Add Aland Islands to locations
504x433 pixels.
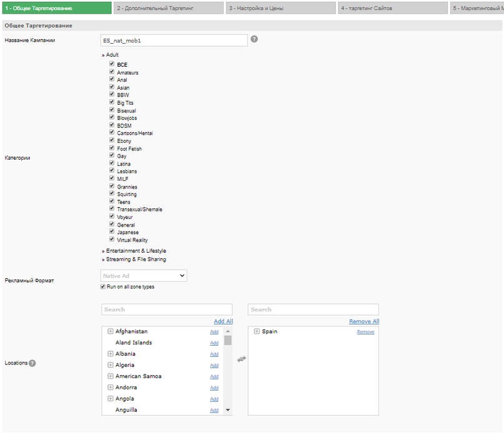coord(214,343)
